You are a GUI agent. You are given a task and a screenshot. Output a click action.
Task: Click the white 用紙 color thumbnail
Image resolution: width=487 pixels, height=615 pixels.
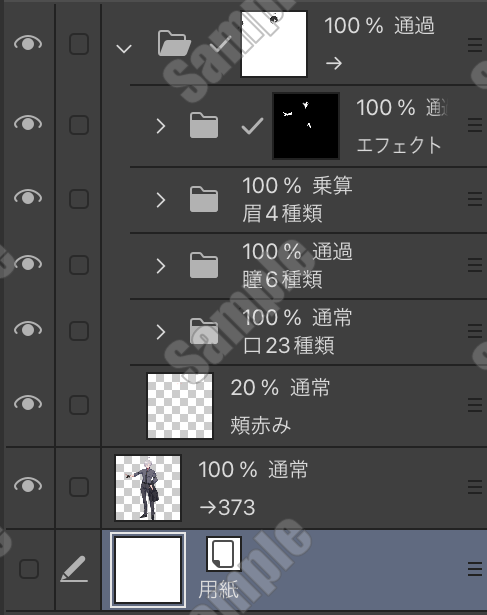click(x=148, y=570)
